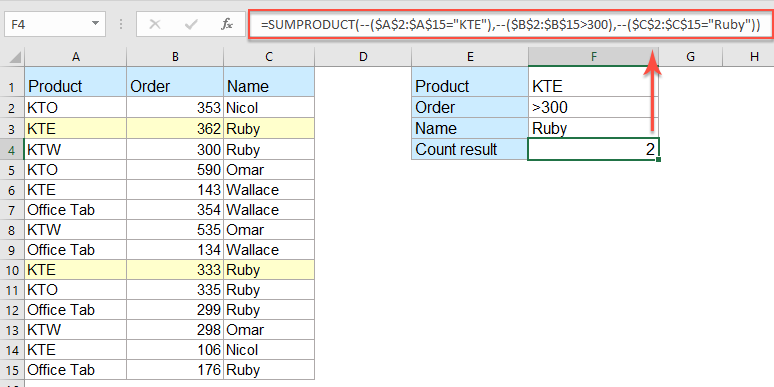The image size is (774, 387).
Task: Click cell with order value 300
Action: pyautogui.click(x=175, y=150)
